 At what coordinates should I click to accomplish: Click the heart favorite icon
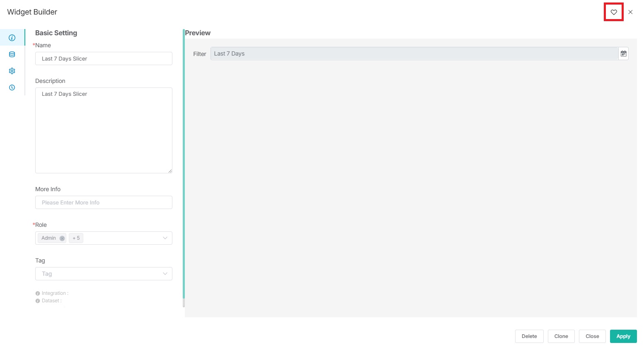coord(614,12)
